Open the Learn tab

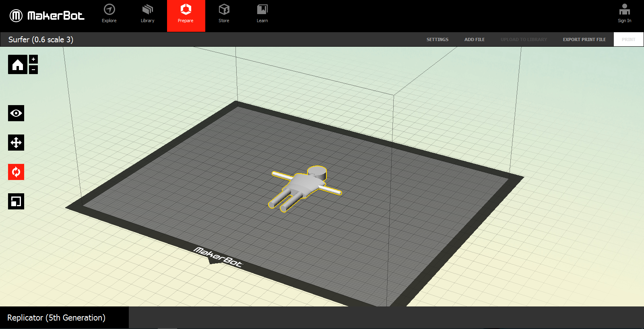tap(262, 14)
